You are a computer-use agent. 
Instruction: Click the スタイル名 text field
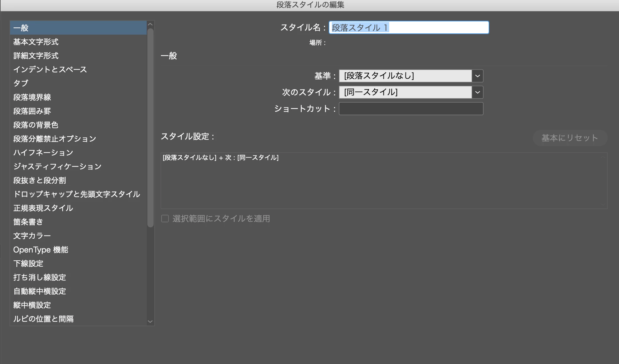[409, 28]
